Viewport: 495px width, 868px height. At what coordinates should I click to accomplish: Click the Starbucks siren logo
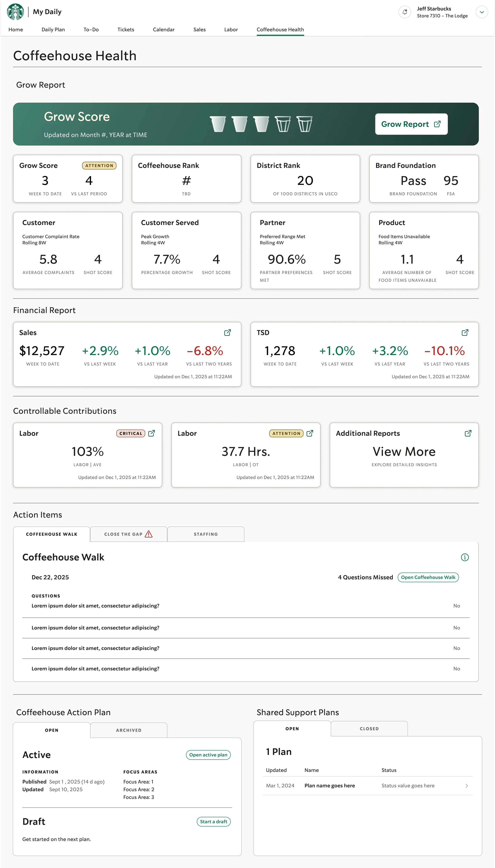pos(15,12)
